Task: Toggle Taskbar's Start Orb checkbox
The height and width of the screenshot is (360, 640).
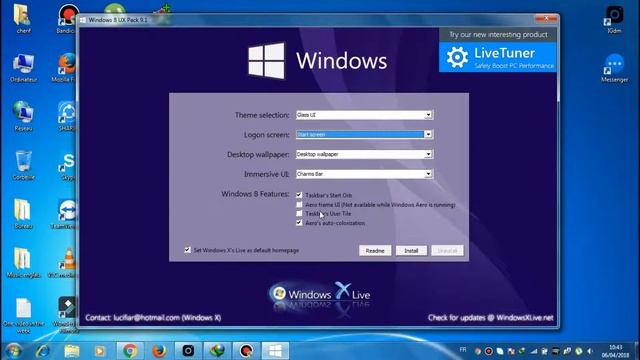Action: [299, 195]
